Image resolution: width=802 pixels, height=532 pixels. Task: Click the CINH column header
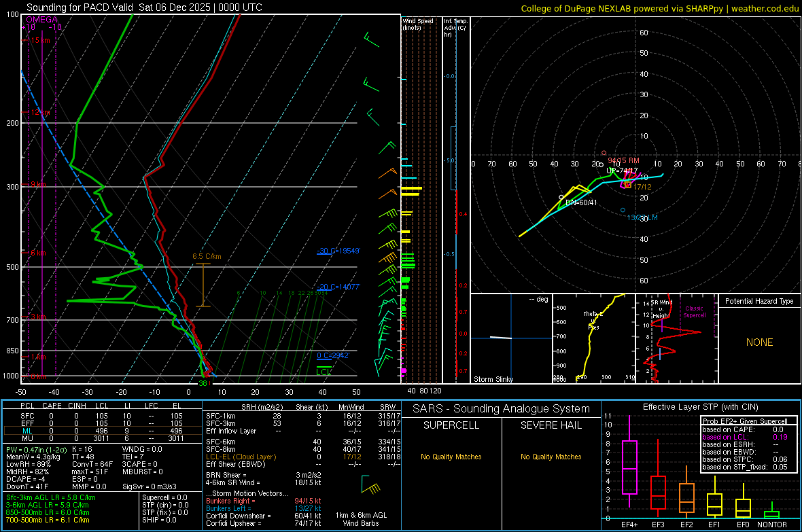click(77, 406)
